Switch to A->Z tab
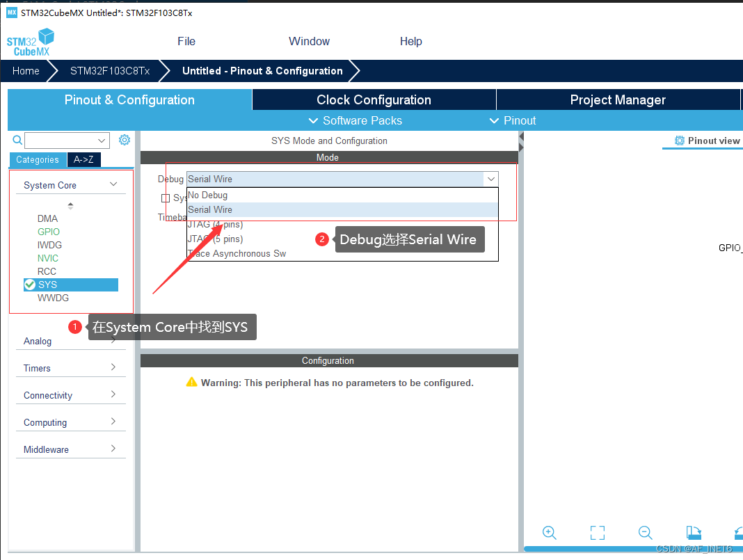 (x=83, y=160)
